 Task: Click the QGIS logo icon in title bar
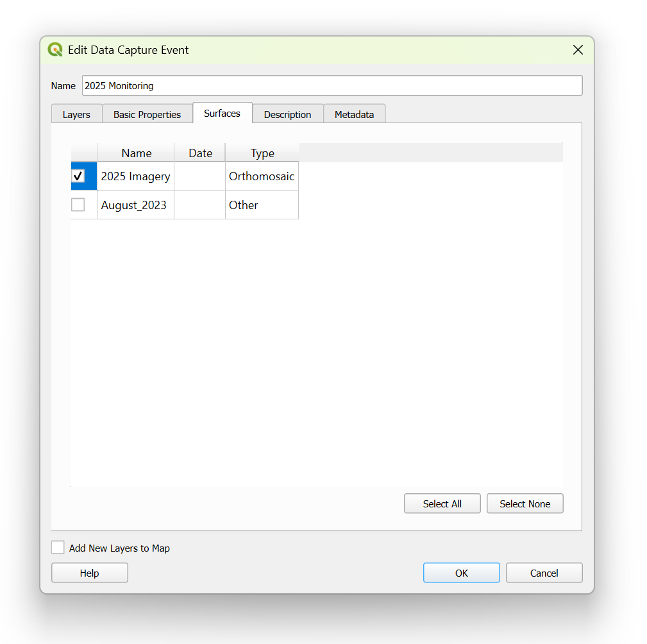pos(55,50)
